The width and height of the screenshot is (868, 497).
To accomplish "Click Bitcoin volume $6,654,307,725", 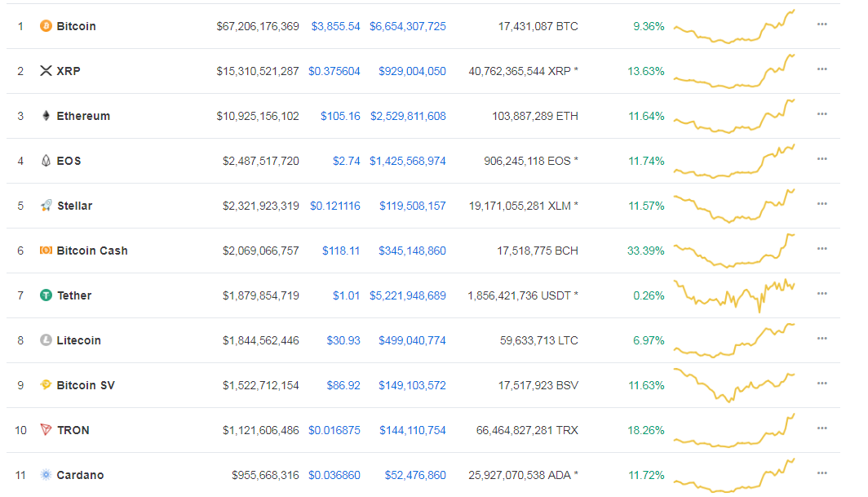I will coord(408,26).
